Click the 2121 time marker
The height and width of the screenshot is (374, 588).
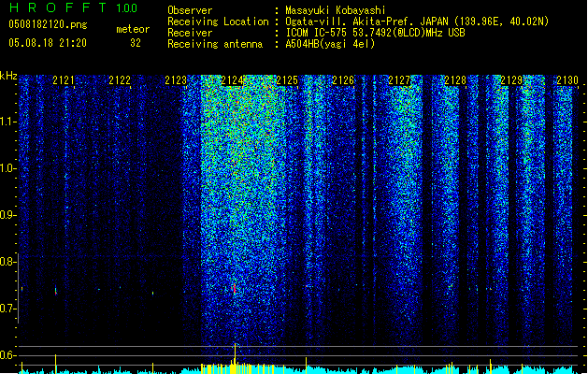pos(64,80)
